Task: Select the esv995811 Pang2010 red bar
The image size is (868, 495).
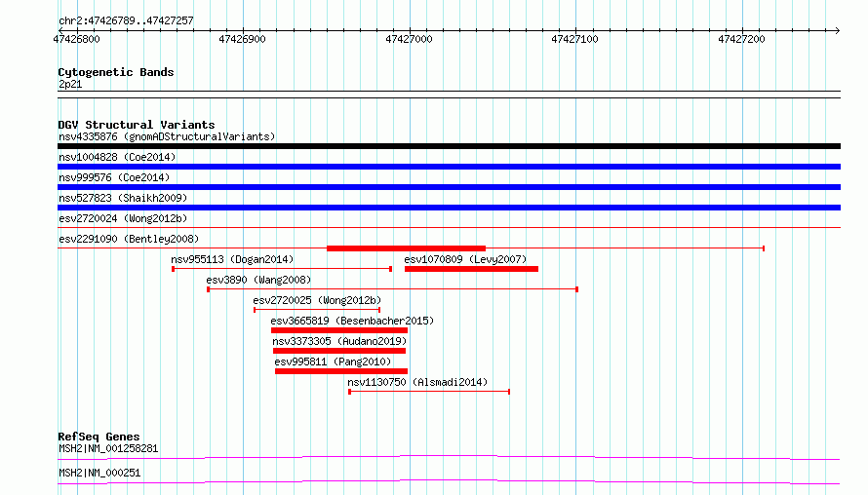Action: (x=341, y=371)
